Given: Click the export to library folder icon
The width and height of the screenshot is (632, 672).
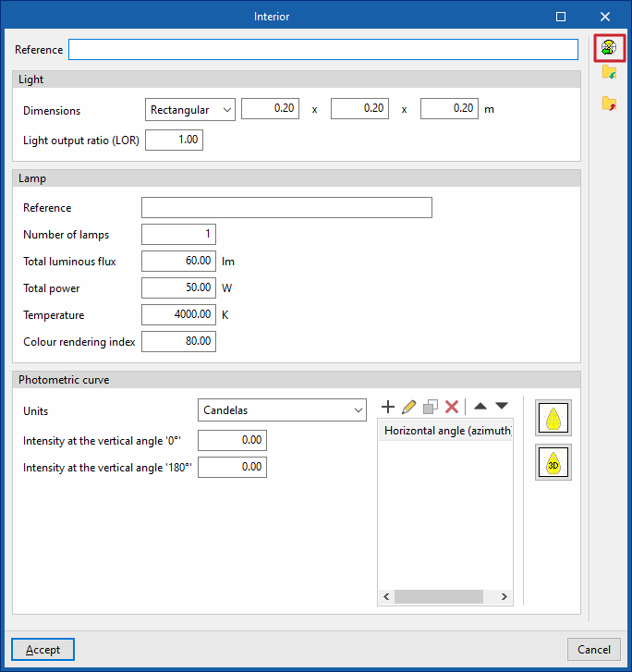Looking at the screenshot, I should (609, 104).
